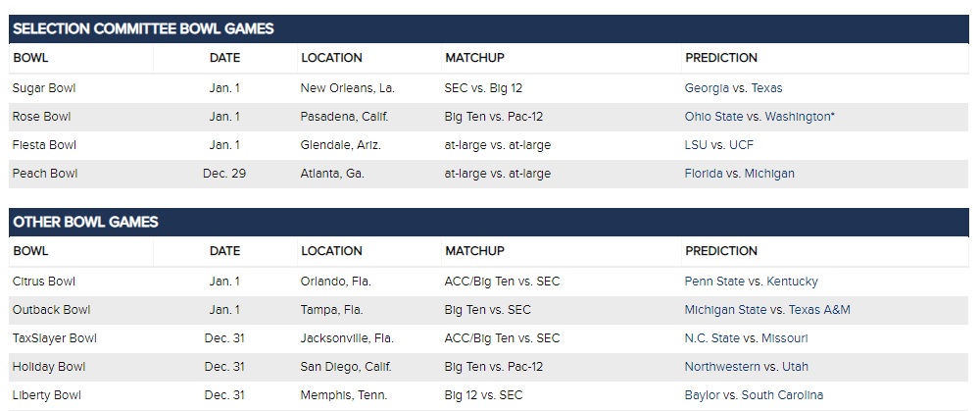Open the Georgia team link

click(x=707, y=88)
